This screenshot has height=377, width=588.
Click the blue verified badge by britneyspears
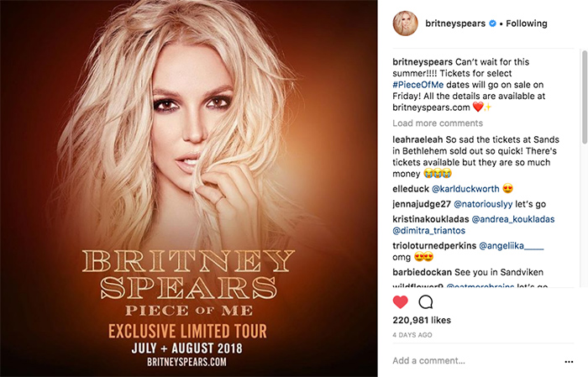coord(492,24)
